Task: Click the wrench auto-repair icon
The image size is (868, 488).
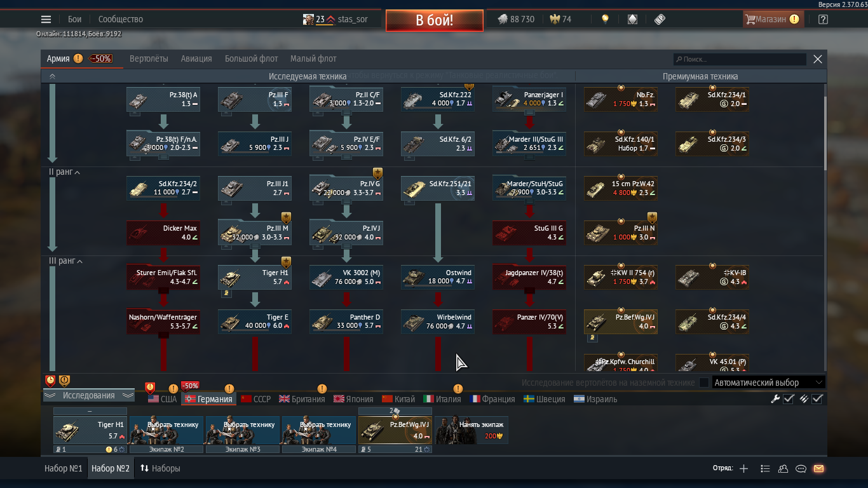Action: click(775, 399)
